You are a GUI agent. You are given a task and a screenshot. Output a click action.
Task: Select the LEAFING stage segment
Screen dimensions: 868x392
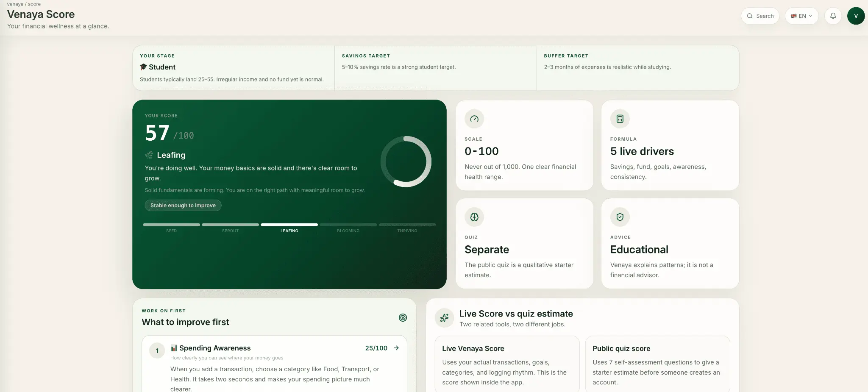pos(289,225)
